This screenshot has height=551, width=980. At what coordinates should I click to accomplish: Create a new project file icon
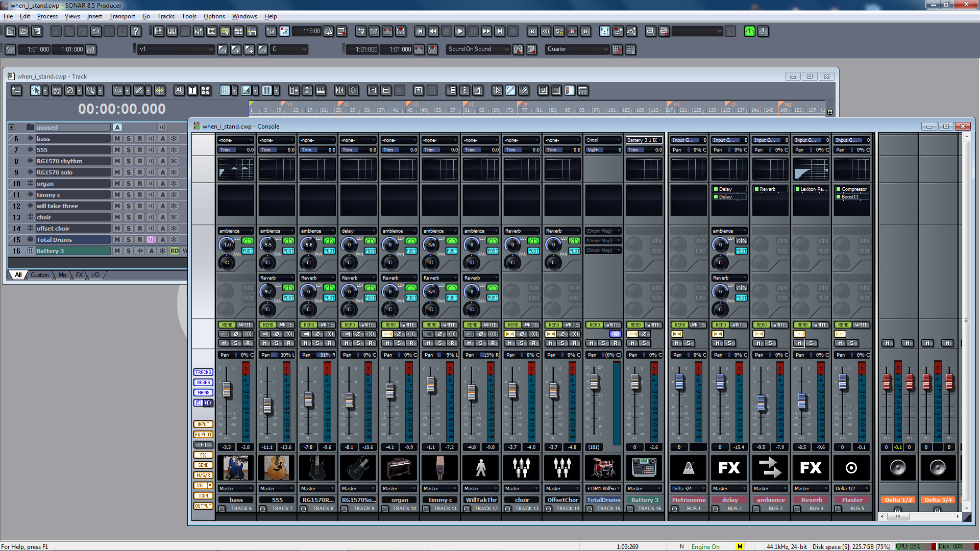pos(10,31)
